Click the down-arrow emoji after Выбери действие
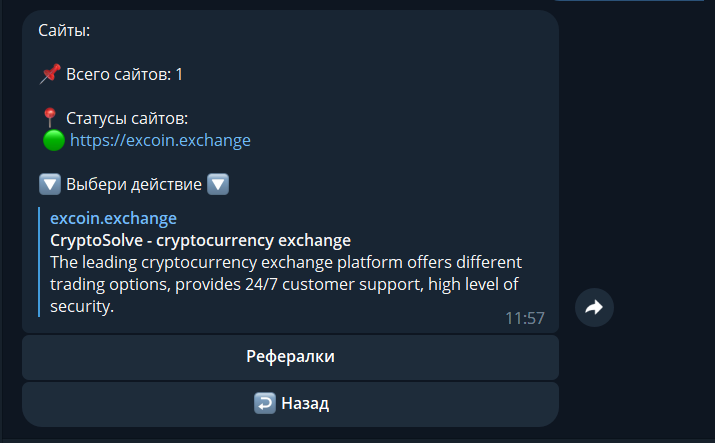The width and height of the screenshot is (715, 443). pyautogui.click(x=218, y=185)
